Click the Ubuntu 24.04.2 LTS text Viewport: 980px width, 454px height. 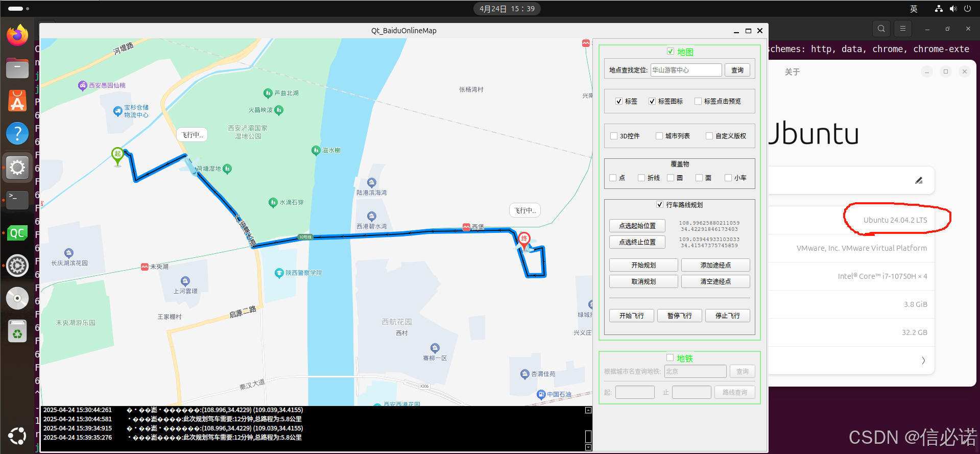point(895,220)
